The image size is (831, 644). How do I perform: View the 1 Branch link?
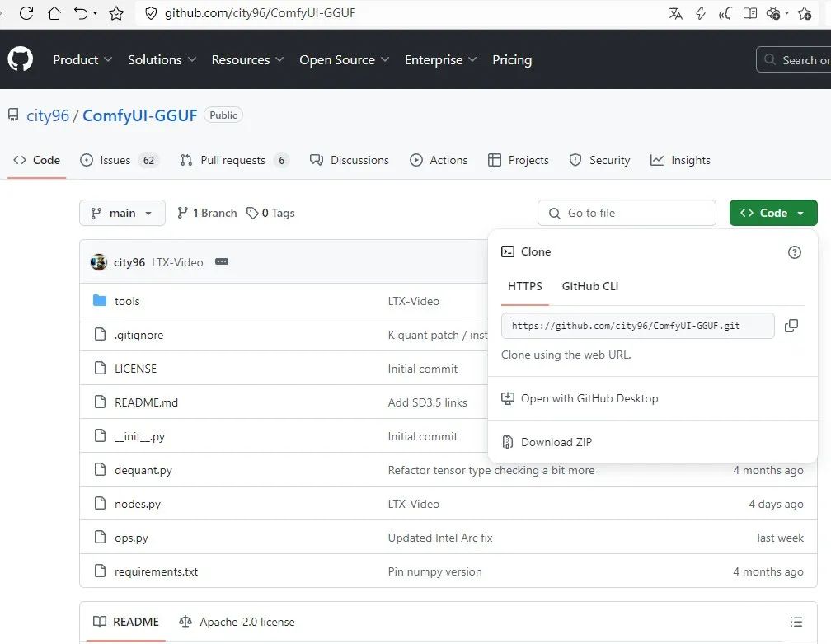207,213
